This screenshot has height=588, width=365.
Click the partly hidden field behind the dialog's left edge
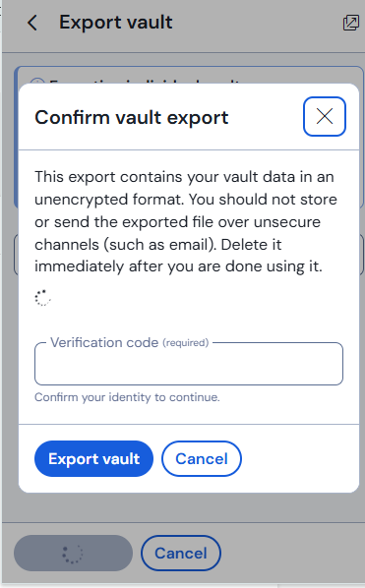pyautogui.click(x=16, y=255)
